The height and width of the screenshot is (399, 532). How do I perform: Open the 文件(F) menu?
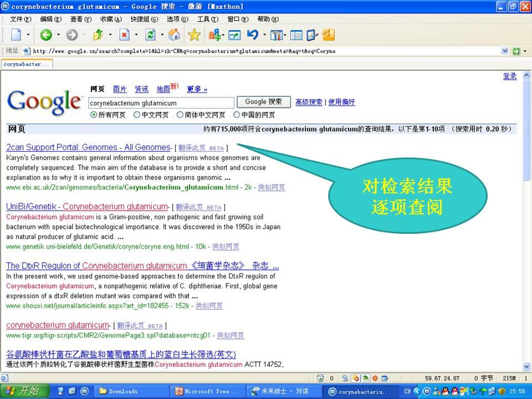pos(21,19)
